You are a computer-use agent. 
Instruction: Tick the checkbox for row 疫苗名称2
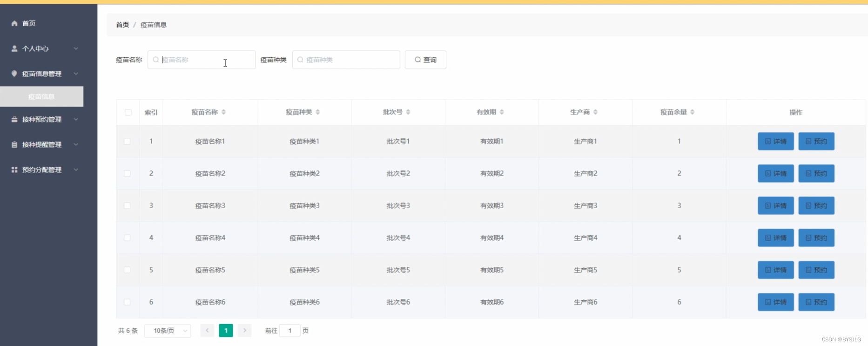127,173
